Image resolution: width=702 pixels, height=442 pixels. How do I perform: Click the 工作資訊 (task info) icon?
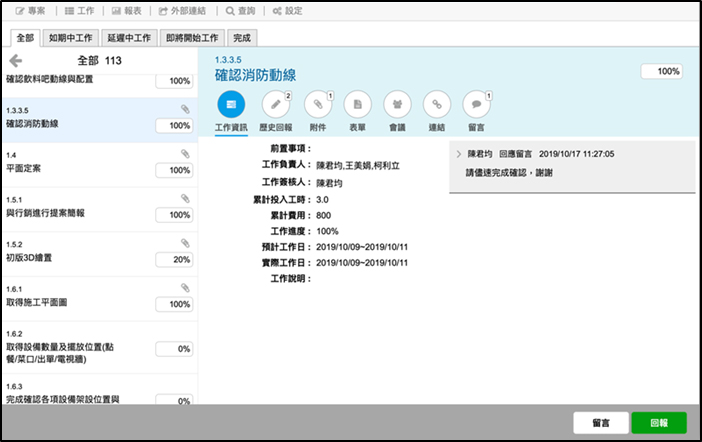231,104
